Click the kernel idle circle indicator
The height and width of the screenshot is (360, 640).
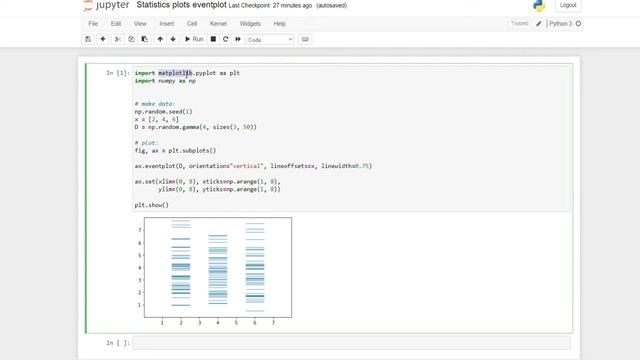click(x=578, y=24)
